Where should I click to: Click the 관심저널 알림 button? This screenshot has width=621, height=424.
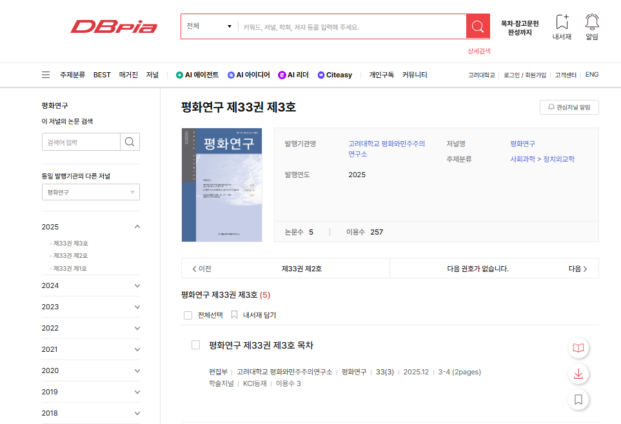569,107
